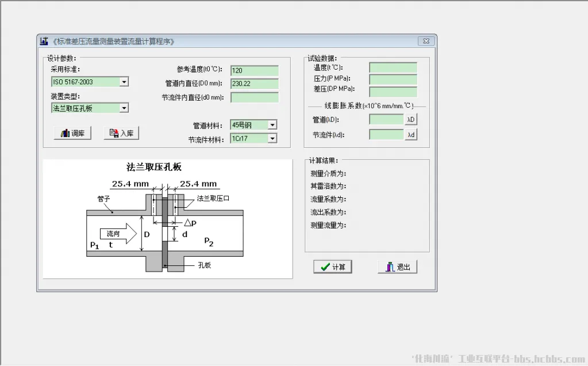Image resolution: width=588 pixels, height=366 pixels.
Task: Click the 参考温度 field showing 120
Action: point(255,71)
